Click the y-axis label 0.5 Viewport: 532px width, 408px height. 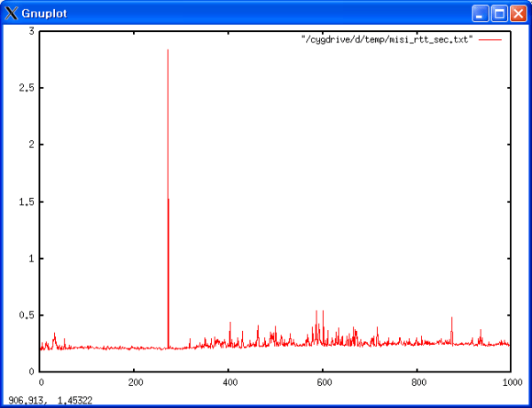tap(27, 315)
